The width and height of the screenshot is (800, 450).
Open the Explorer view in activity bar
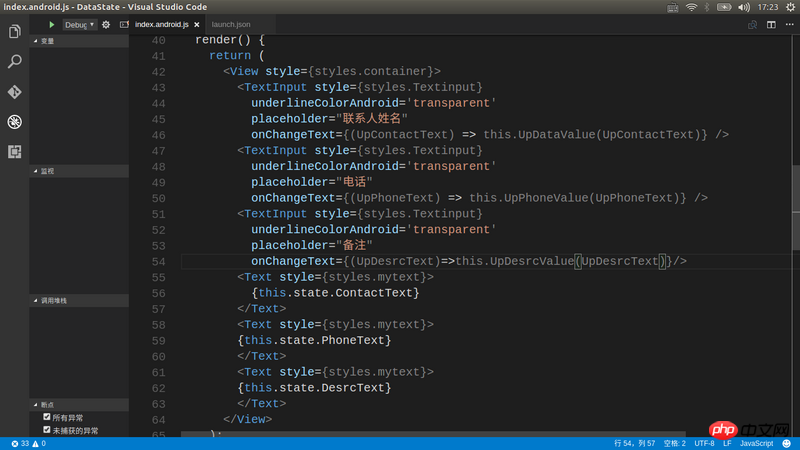pos(15,32)
